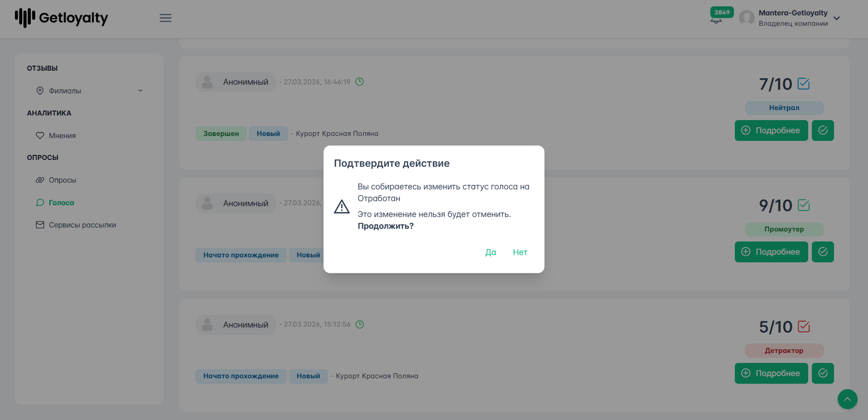868x420 pixels.
Task: Toggle the green checkbox beside 9/10
Action: coord(804,205)
